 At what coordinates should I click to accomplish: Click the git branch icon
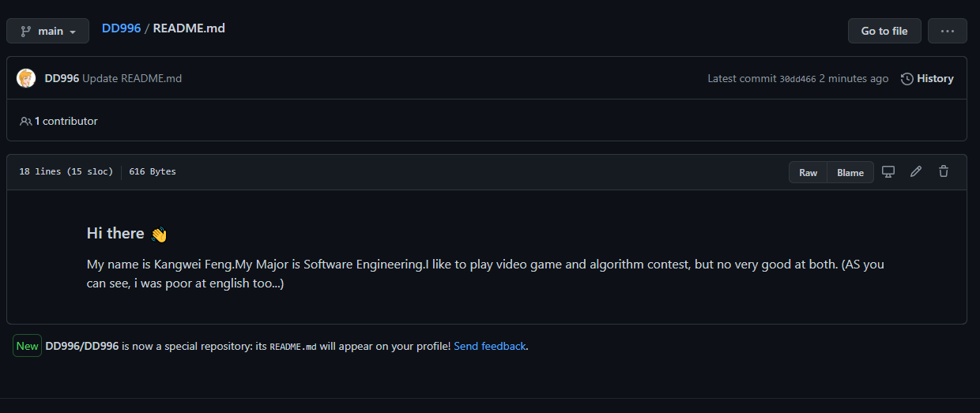pyautogui.click(x=26, y=31)
